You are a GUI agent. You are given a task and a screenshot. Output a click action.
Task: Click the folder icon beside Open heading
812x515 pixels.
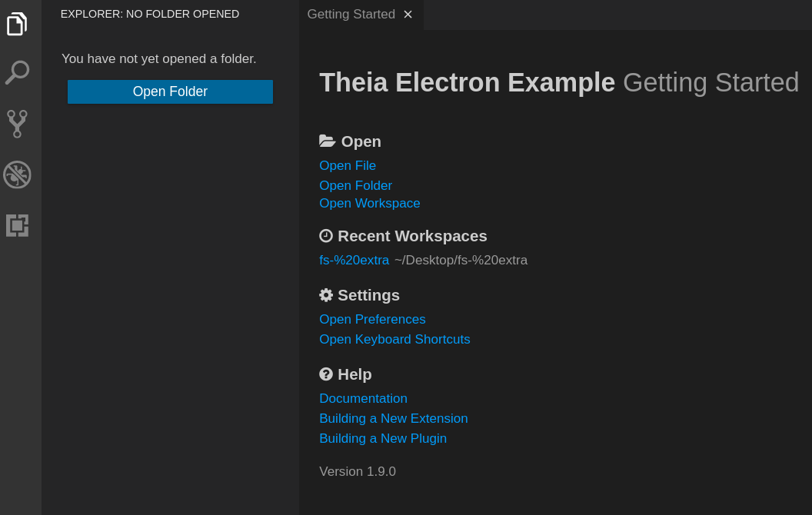[x=328, y=141]
